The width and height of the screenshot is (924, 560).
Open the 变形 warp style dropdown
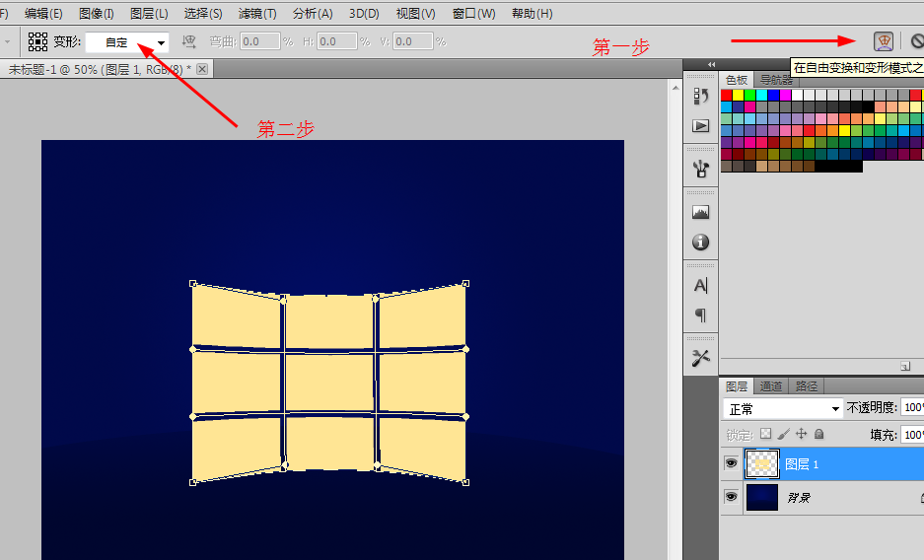click(x=127, y=42)
